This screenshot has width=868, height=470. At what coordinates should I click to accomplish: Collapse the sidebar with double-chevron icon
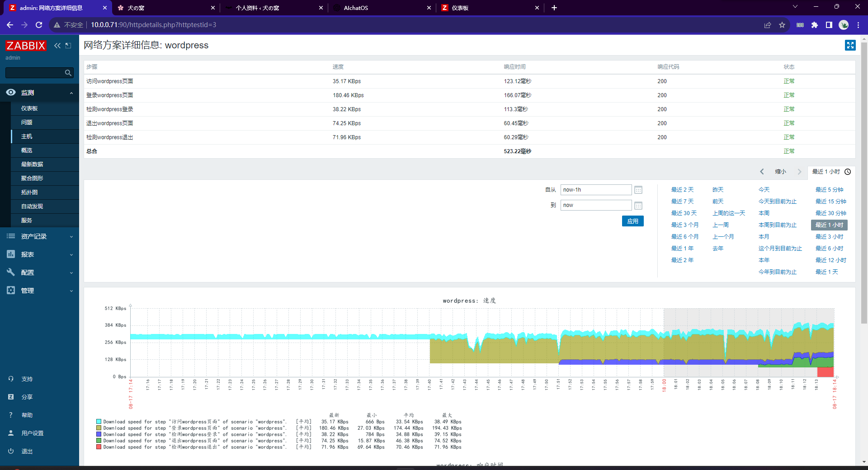pyautogui.click(x=57, y=46)
